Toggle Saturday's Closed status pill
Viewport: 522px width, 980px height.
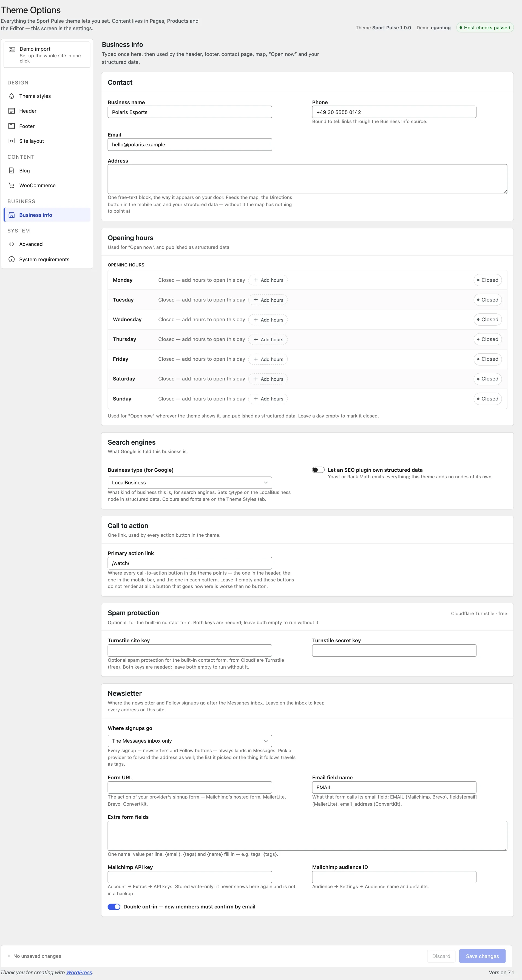[x=487, y=379]
